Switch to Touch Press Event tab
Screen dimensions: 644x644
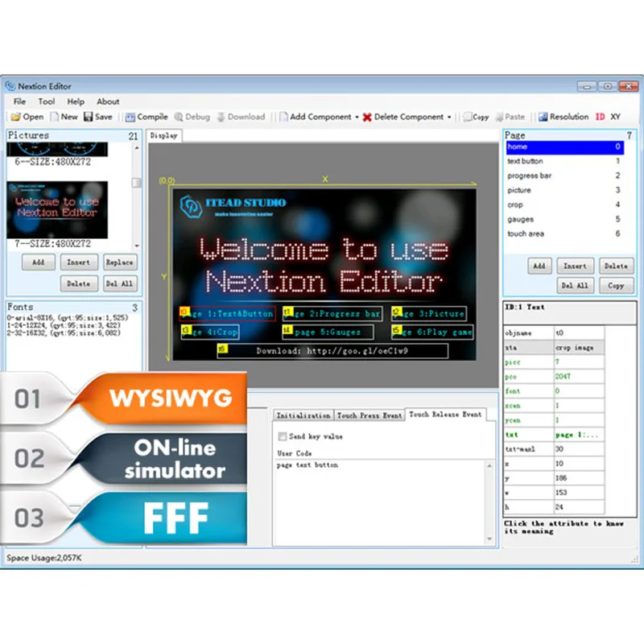[369, 415]
